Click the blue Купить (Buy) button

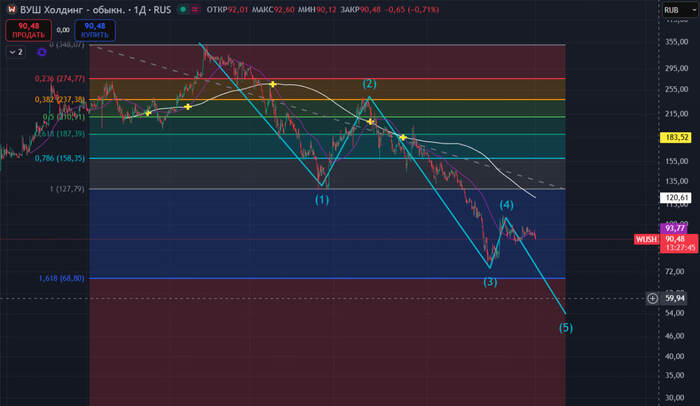[x=94, y=29]
